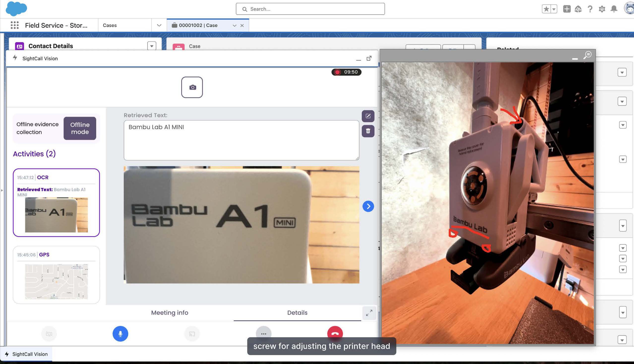This screenshot has height=364, width=634.
Task: Click the global Search field
Action: point(310,9)
